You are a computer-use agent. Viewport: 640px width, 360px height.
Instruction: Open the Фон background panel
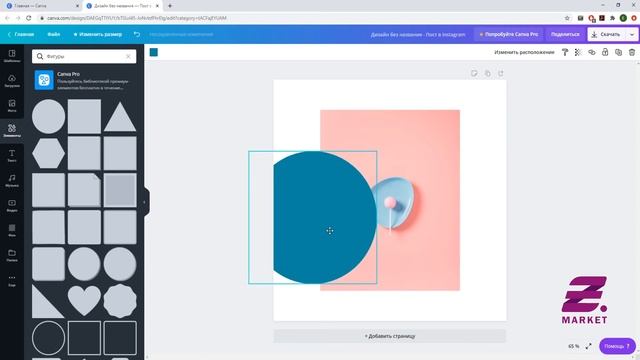click(12, 230)
